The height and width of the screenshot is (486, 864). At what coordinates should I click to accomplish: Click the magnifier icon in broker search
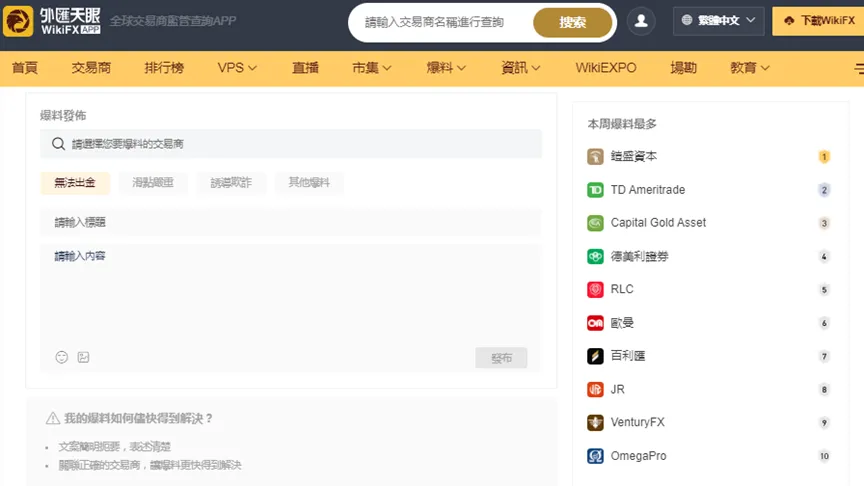click(58, 144)
